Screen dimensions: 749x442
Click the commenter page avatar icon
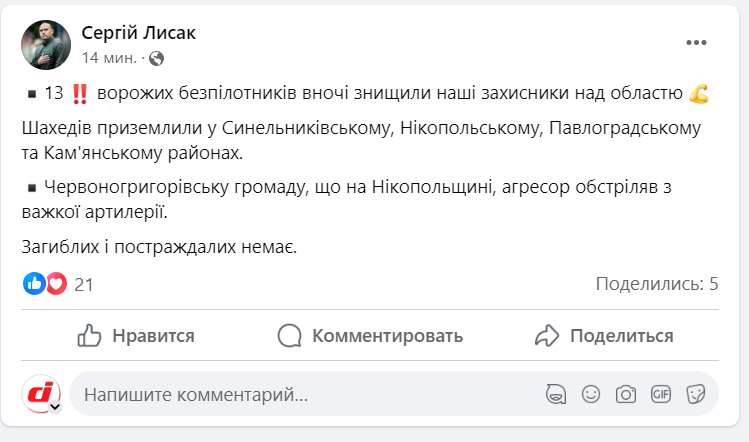pos(42,394)
